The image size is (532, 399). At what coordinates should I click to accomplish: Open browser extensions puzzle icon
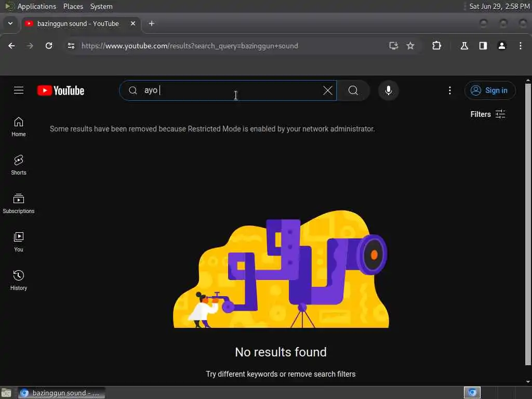(x=436, y=46)
